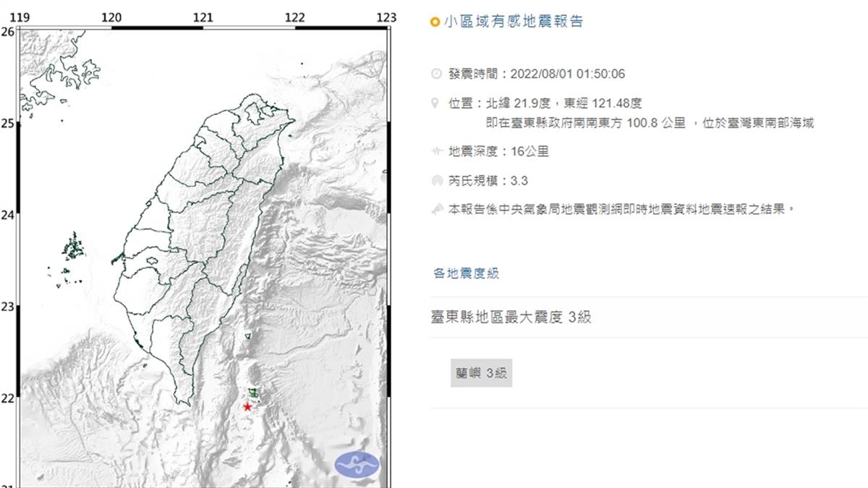868x488 pixels.
Task: Click the megaphone icon beside 本報告
Action: (x=435, y=210)
